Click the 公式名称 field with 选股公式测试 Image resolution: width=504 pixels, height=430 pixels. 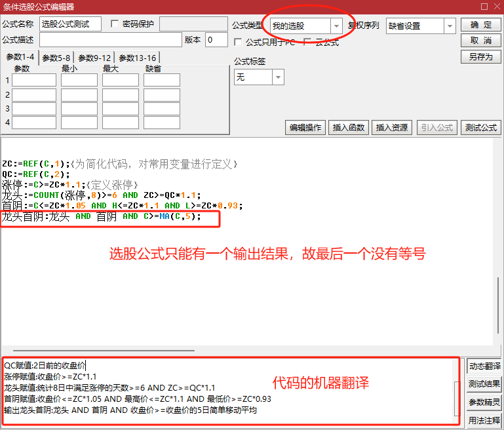pos(70,24)
